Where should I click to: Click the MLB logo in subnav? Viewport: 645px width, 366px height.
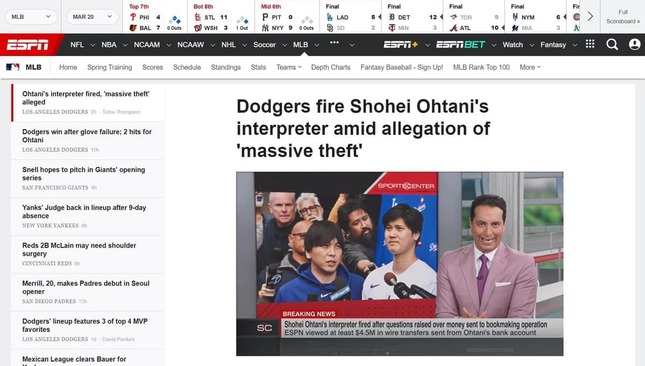click(x=13, y=67)
